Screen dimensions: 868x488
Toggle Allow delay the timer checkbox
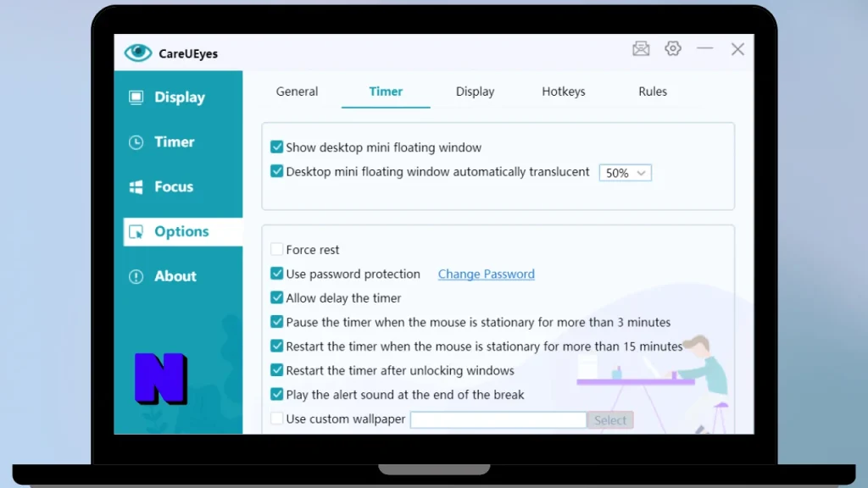[276, 297]
